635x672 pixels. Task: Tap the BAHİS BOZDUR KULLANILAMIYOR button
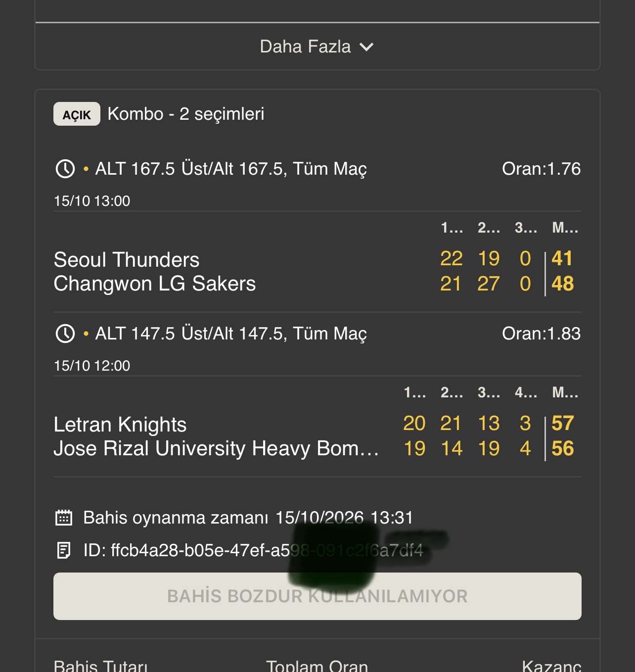317,596
